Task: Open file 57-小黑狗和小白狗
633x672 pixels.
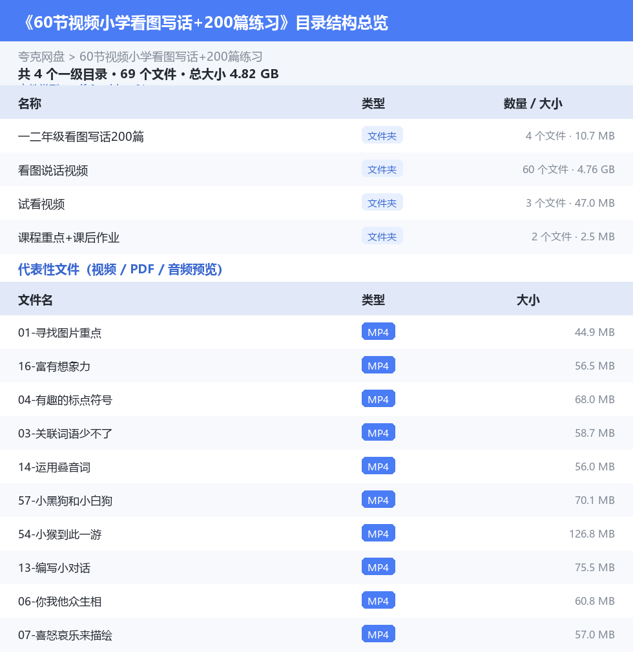Action: point(65,501)
